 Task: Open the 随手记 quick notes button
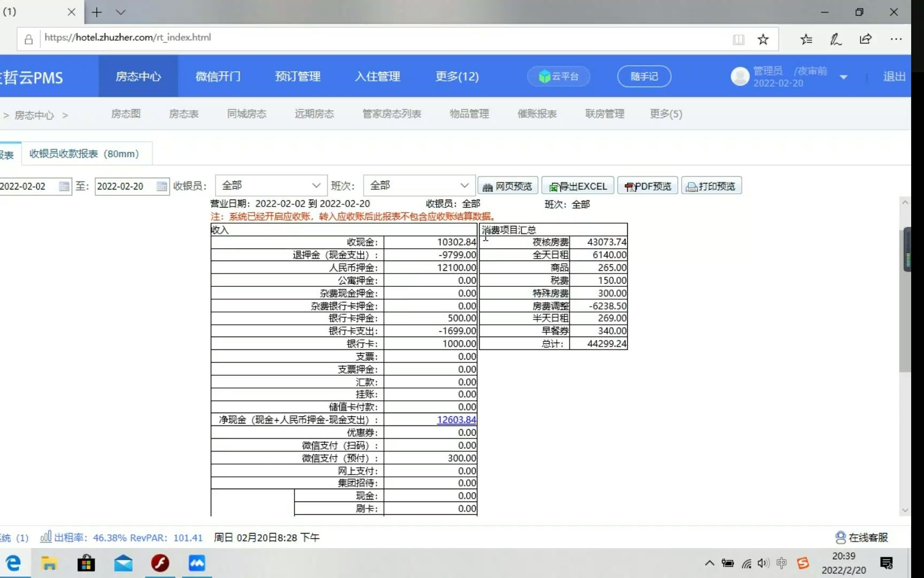pyautogui.click(x=644, y=77)
